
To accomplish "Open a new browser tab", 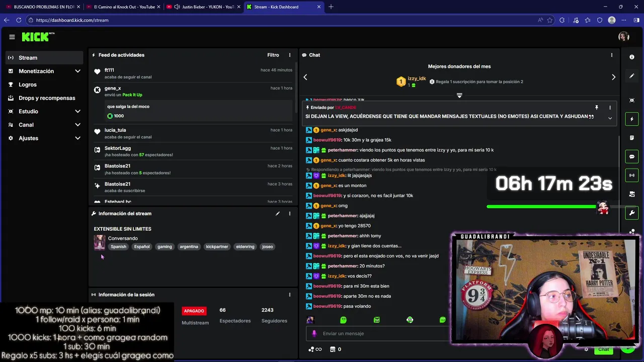I will [x=331, y=7].
